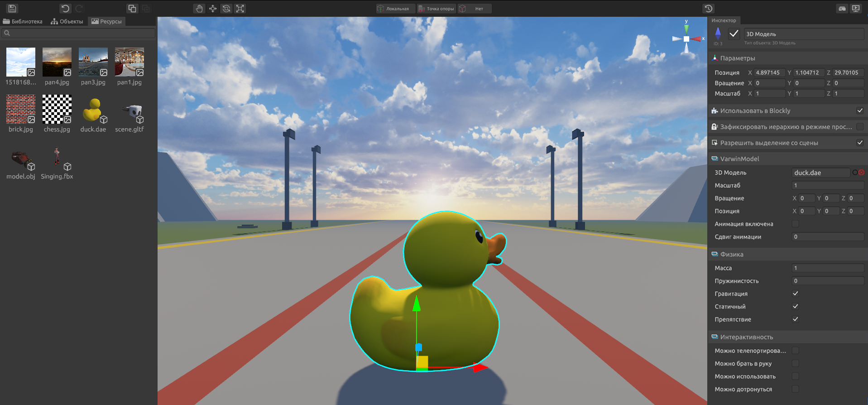
Task: Launch VR preview mode
Action: 842,8
